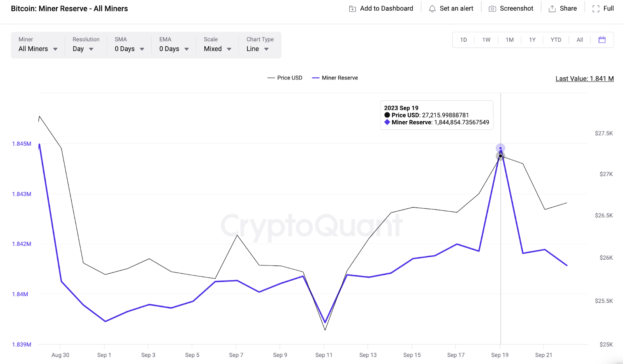
Task: Click the Share upload icon
Action: pyautogui.click(x=552, y=9)
